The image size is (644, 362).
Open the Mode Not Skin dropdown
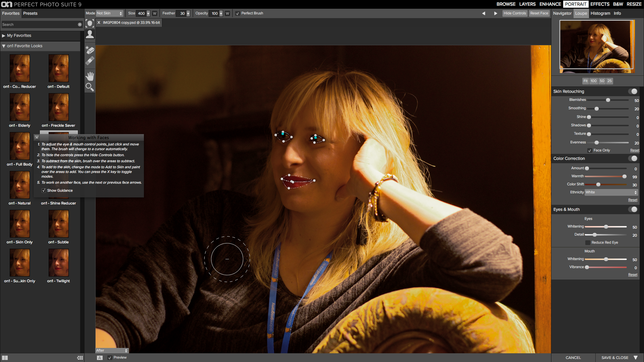point(109,13)
